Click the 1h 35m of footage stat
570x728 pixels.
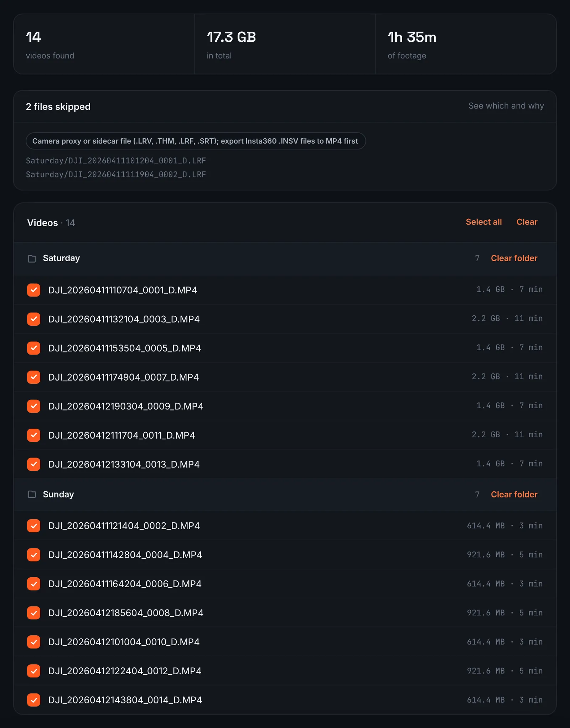(466, 44)
